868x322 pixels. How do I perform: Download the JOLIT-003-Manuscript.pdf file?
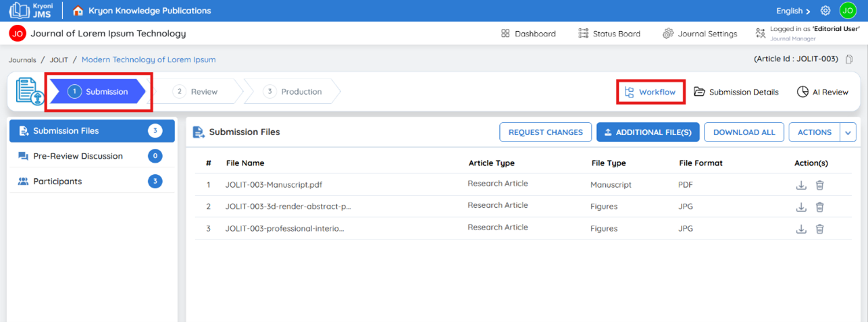pyautogui.click(x=801, y=185)
